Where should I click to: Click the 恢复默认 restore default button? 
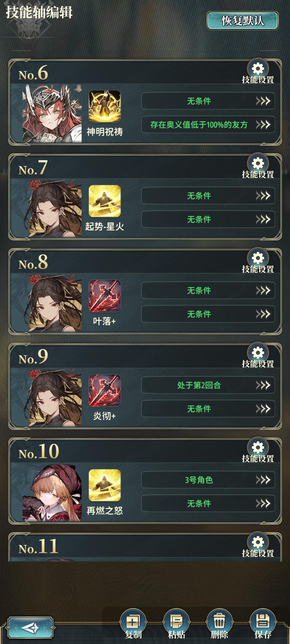click(x=242, y=21)
